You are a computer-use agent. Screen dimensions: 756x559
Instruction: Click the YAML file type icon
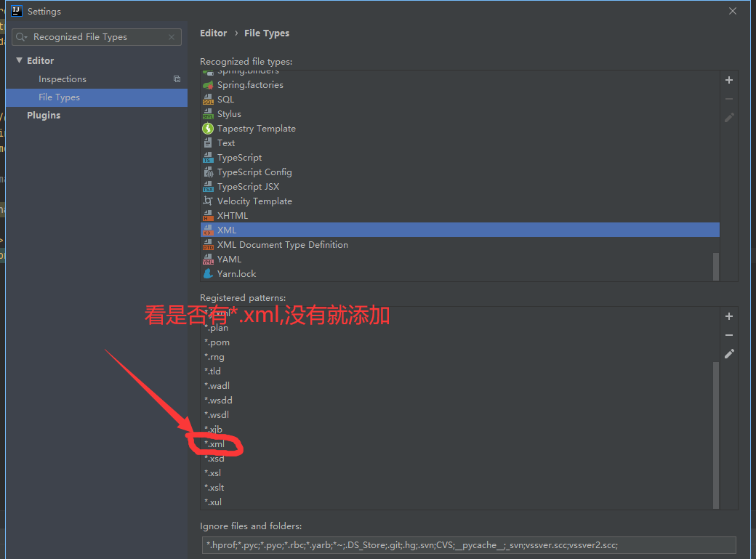pos(208,259)
